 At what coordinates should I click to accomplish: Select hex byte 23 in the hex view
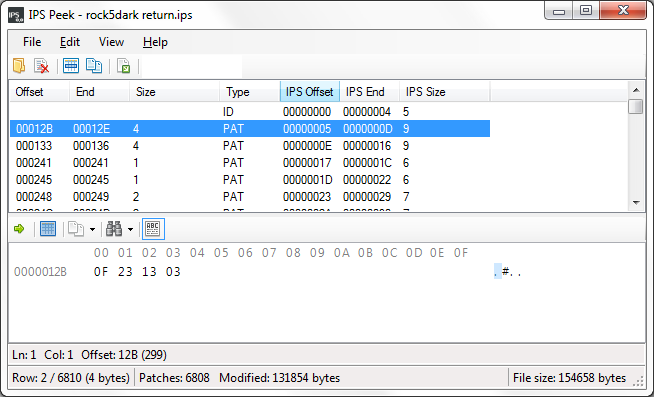point(125,272)
